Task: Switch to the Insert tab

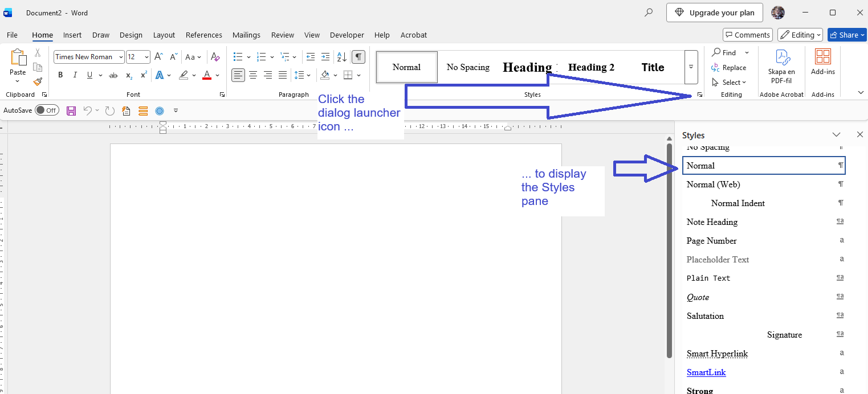Action: (72, 35)
